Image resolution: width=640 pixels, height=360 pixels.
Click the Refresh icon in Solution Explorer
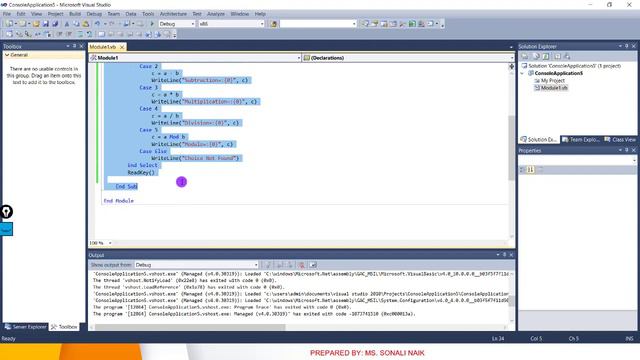coord(546,56)
